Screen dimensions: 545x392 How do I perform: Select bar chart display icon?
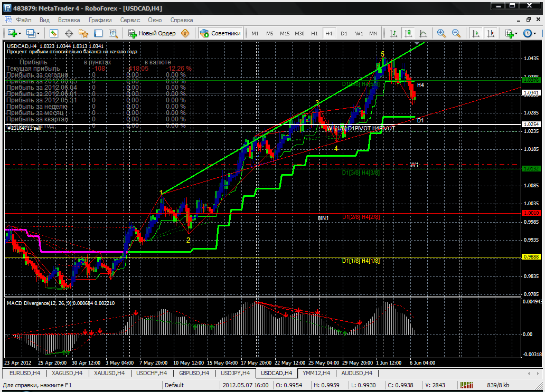pyautogui.click(x=393, y=33)
